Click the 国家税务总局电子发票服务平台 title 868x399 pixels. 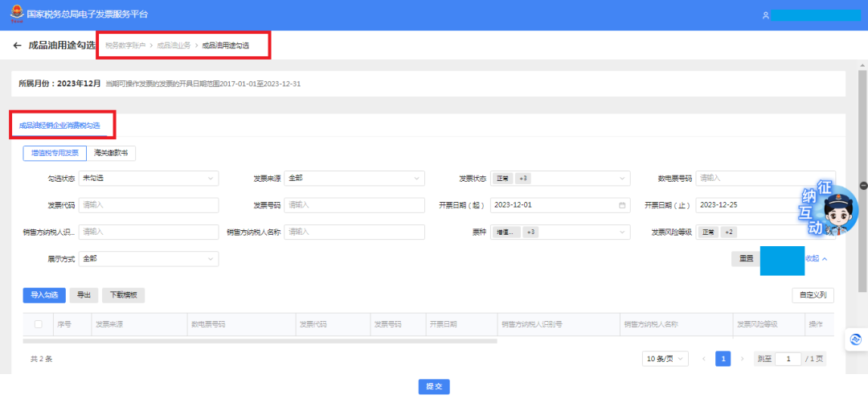(87, 14)
